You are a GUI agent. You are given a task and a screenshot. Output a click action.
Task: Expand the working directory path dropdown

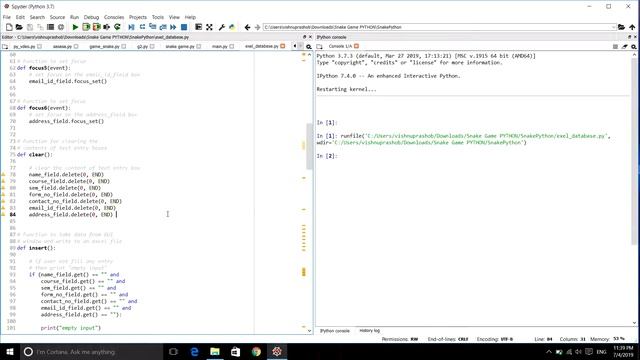tap(613, 27)
